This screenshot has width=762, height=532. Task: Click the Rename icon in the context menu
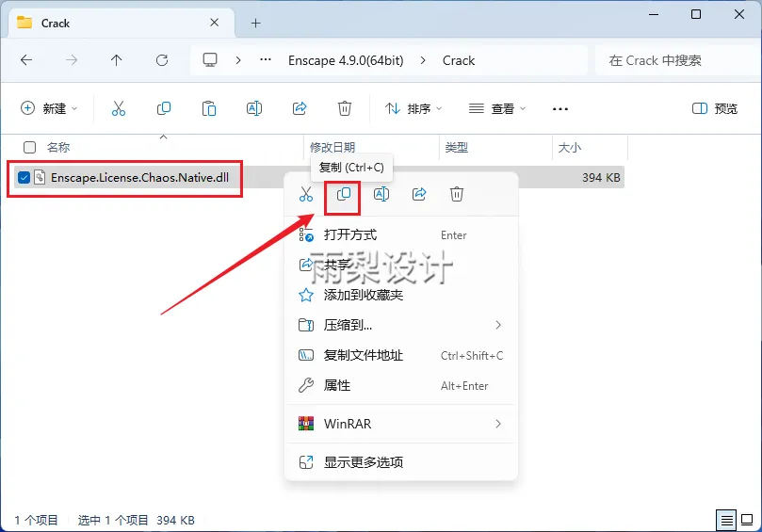tap(381, 194)
